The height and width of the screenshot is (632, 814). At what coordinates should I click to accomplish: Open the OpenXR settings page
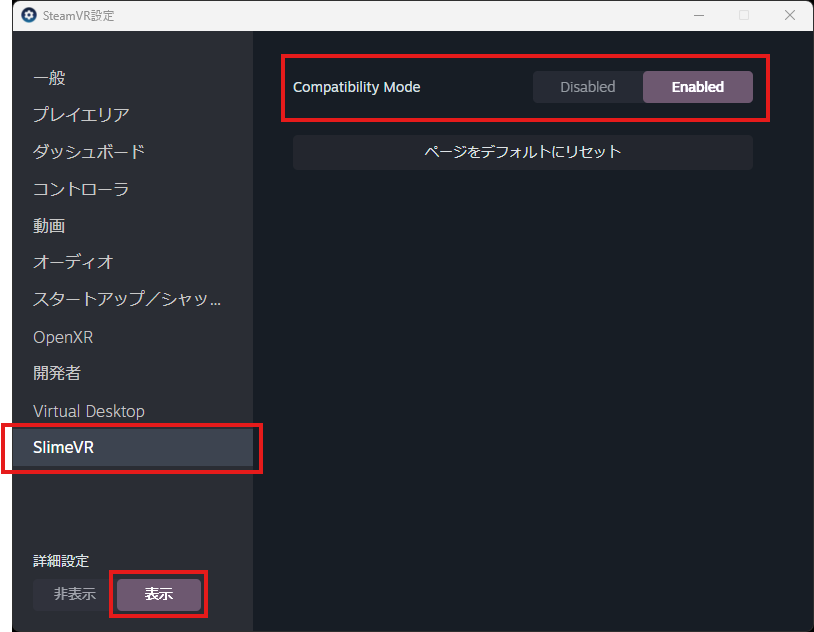[x=132, y=337]
